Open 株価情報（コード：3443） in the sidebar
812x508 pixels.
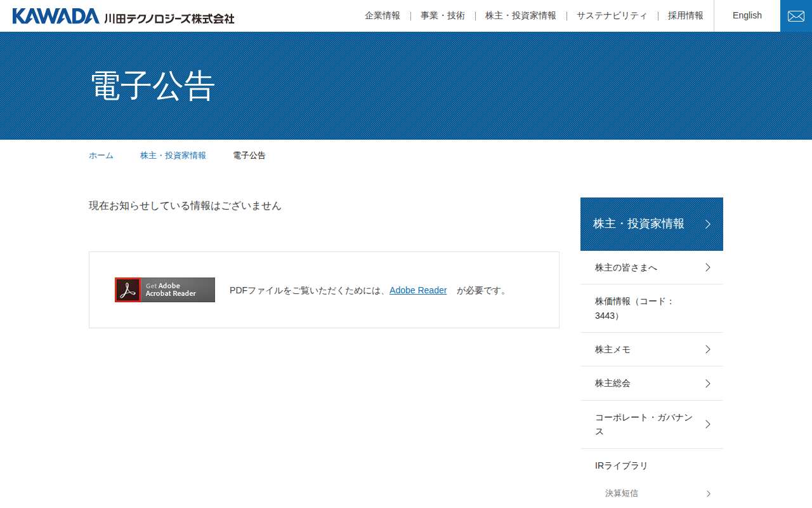(x=652, y=309)
